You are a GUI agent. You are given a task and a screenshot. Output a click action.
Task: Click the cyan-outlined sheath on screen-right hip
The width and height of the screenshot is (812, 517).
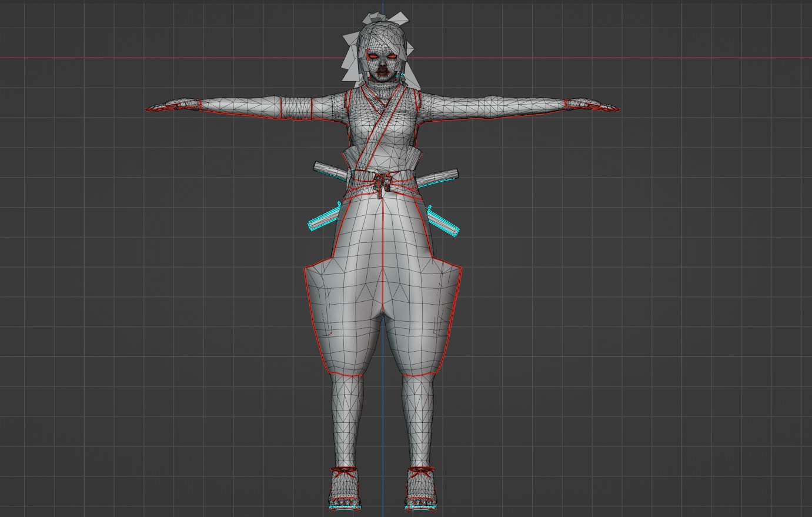coord(443,222)
